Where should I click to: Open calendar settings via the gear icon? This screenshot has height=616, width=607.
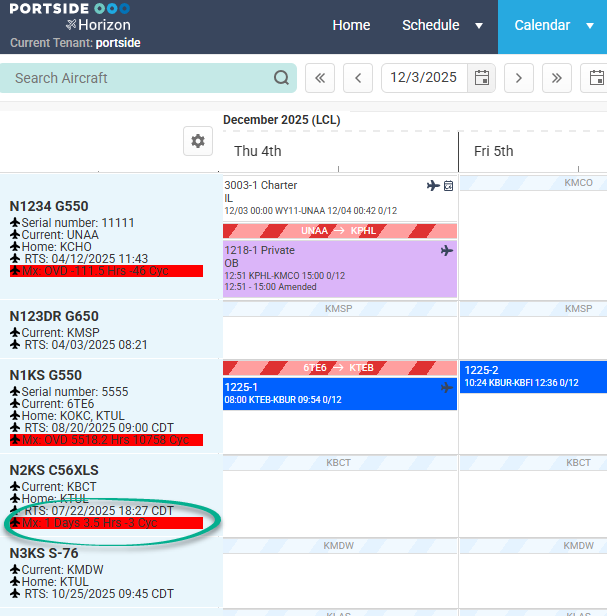(198, 141)
